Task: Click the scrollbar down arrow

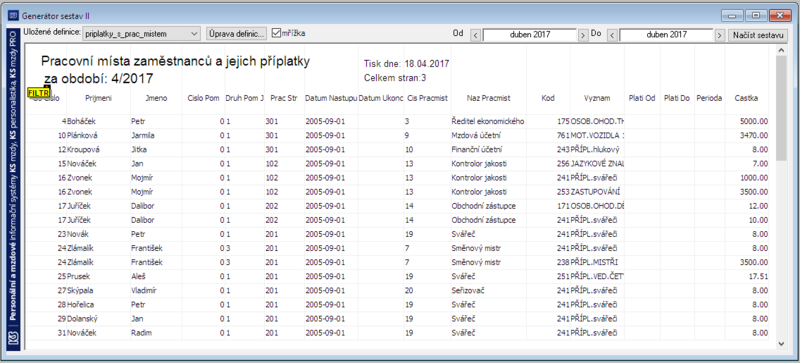Action: 781,344
